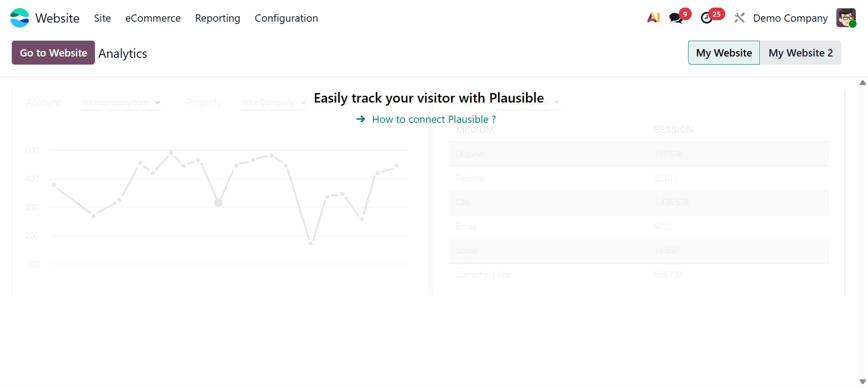Image resolution: width=868 pixels, height=388 pixels.
Task: Open the AI assistant icon
Action: [654, 18]
